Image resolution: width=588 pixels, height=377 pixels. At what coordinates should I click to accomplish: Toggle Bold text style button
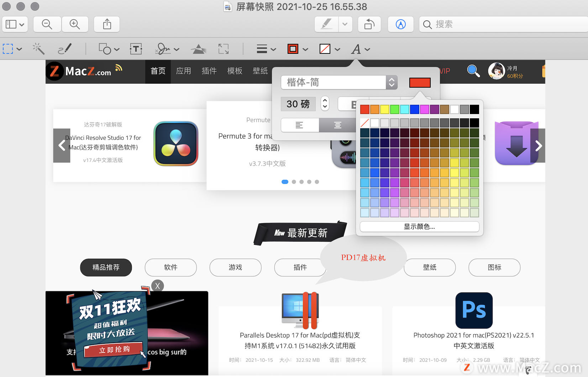[353, 104]
